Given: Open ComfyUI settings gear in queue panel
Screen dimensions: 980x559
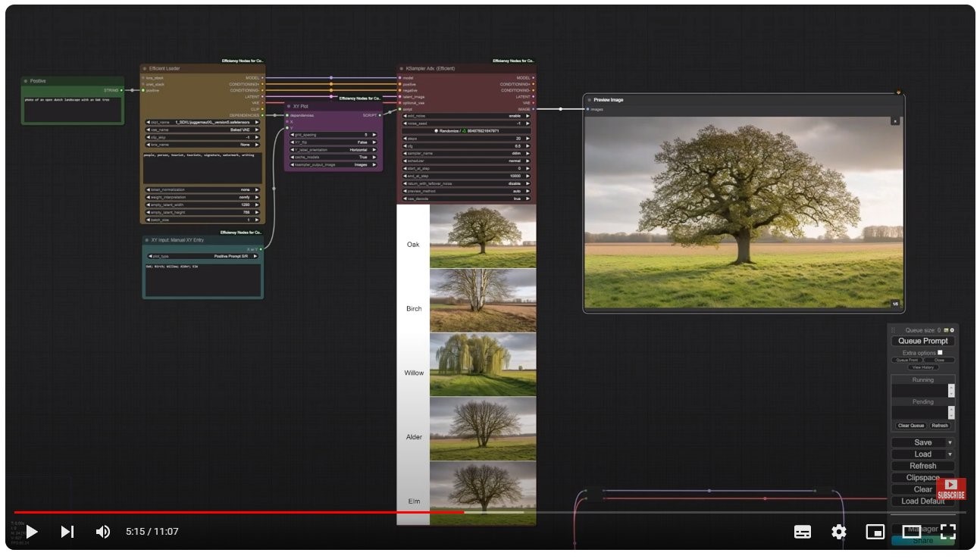Looking at the screenshot, I should tap(952, 330).
